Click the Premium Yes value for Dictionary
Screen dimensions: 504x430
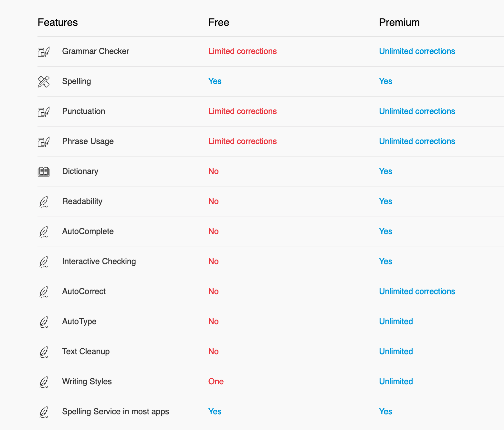pyautogui.click(x=386, y=171)
